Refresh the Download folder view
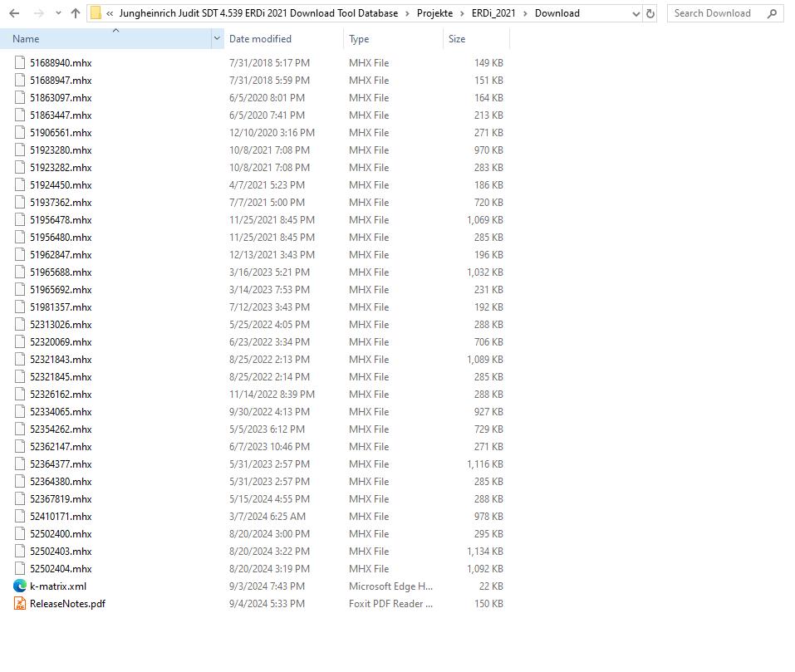795x672 pixels. pyautogui.click(x=650, y=14)
